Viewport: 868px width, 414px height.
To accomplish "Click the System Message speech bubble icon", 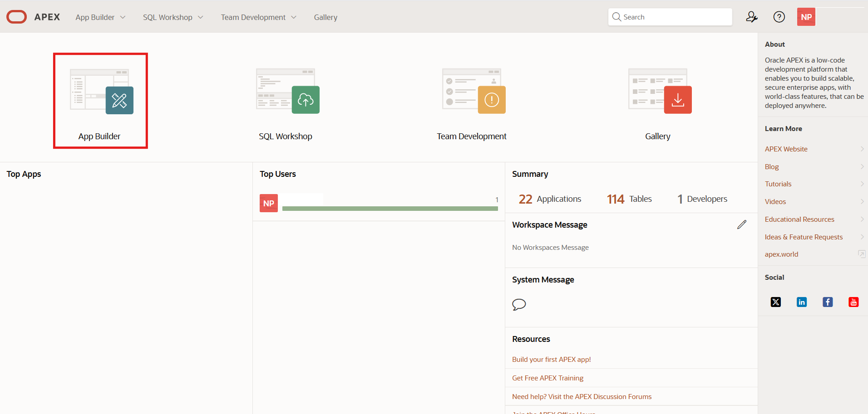I will pos(519,304).
